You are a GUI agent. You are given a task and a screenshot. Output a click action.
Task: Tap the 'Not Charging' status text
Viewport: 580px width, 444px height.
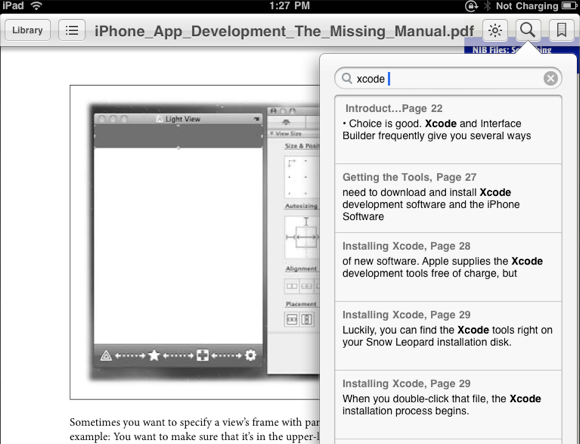(527, 6)
